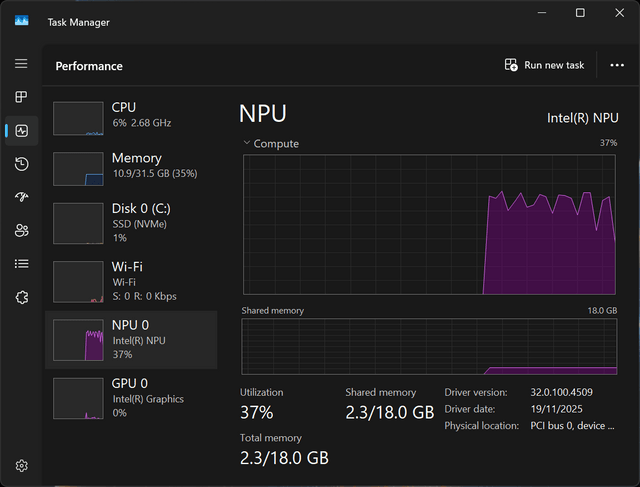Screen dimensions: 640x487
Task: Click the Memory mini graph thumbnail
Action: coord(78,169)
